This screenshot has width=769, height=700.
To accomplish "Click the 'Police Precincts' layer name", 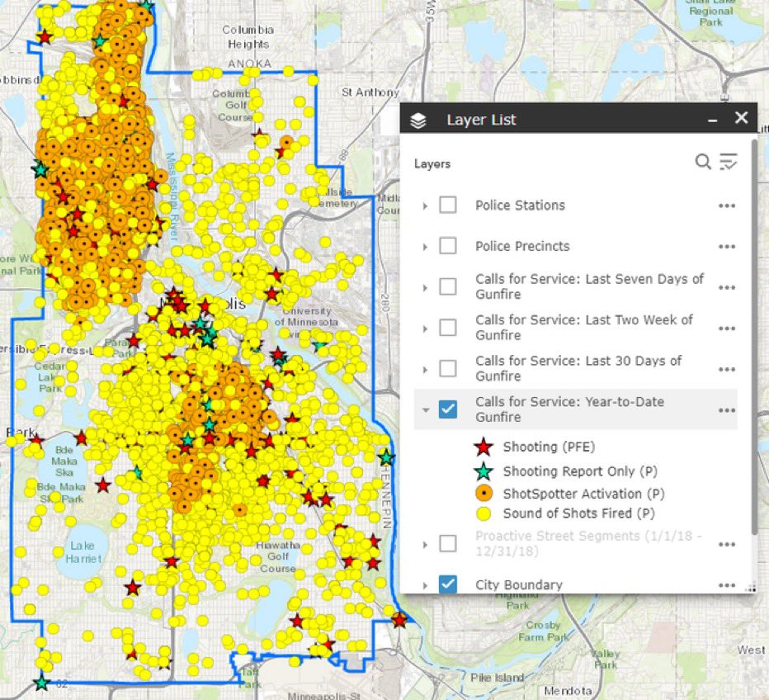I will click(522, 246).
